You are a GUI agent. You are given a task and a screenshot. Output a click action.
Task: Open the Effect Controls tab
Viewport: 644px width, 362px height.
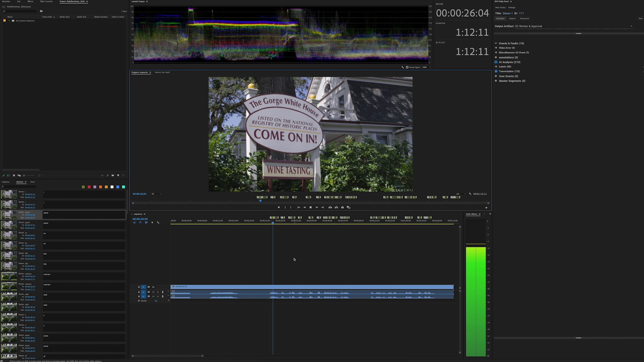click(x=46, y=2)
